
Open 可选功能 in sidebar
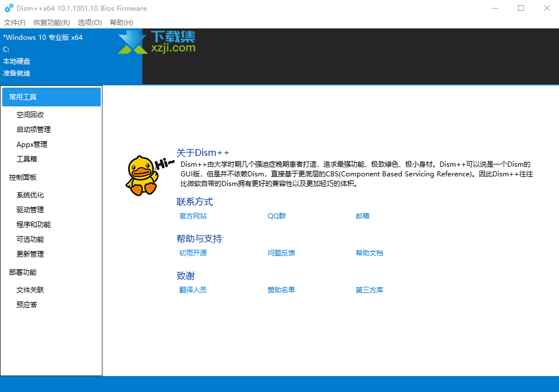point(30,239)
